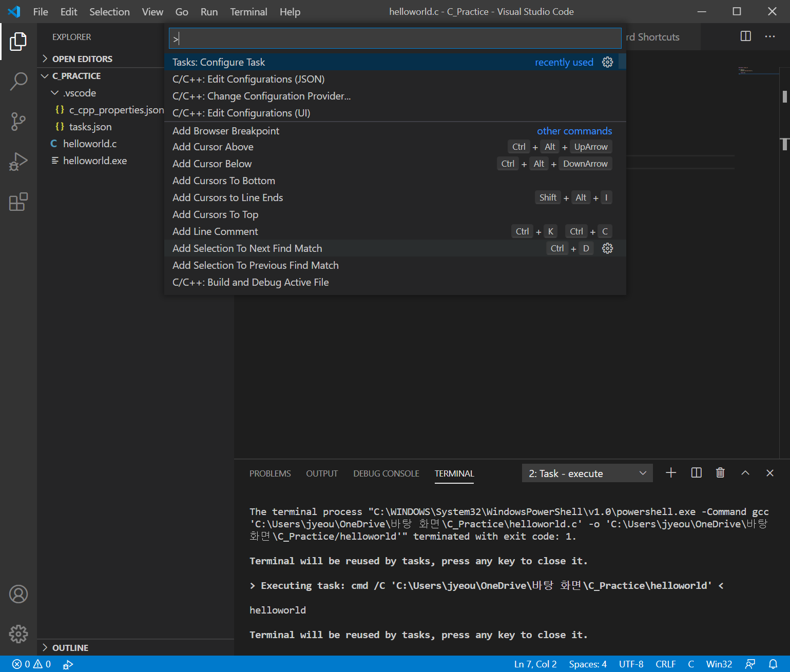Collapse the C_PRACTICE folder section
The height and width of the screenshot is (672, 790).
(76, 76)
